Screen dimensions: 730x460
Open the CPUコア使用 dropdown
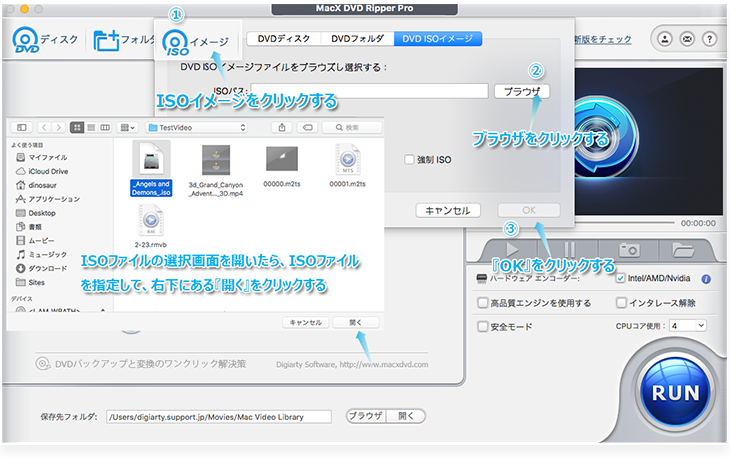coord(688,326)
